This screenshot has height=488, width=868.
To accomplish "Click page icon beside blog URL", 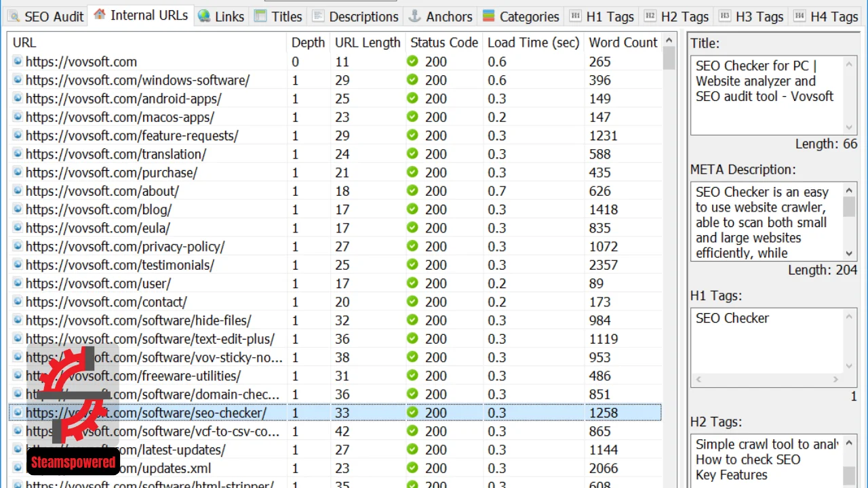I will [x=18, y=209].
